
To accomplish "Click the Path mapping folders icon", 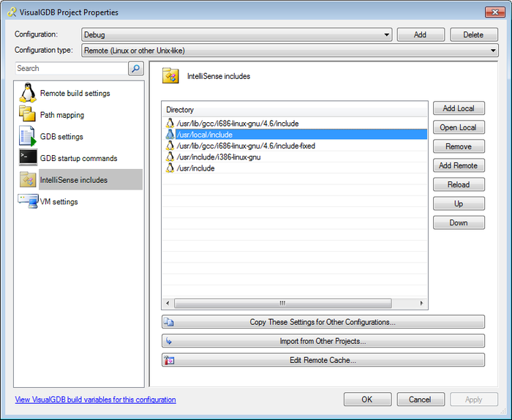I will tap(27, 114).
